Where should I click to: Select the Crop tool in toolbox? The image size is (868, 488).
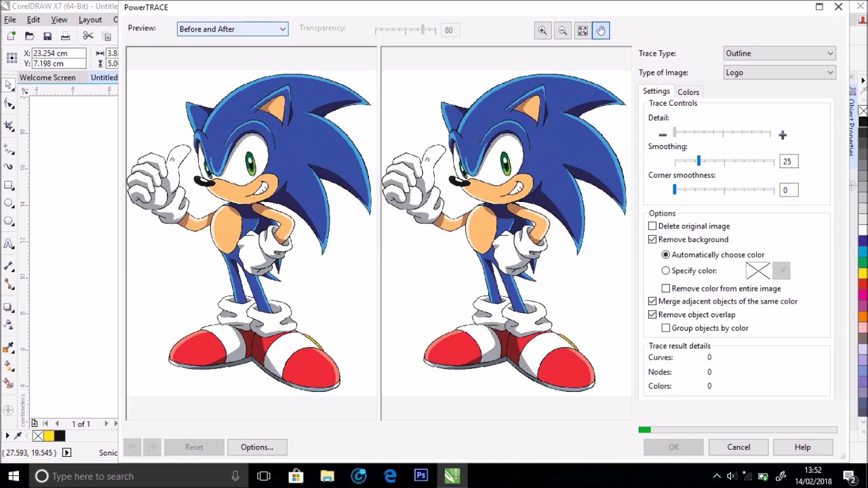coord(9,126)
